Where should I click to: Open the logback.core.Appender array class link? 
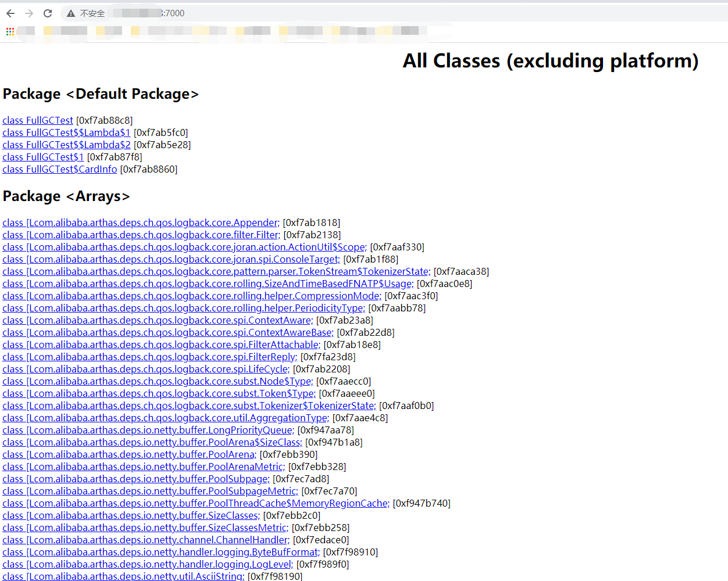[141, 223]
